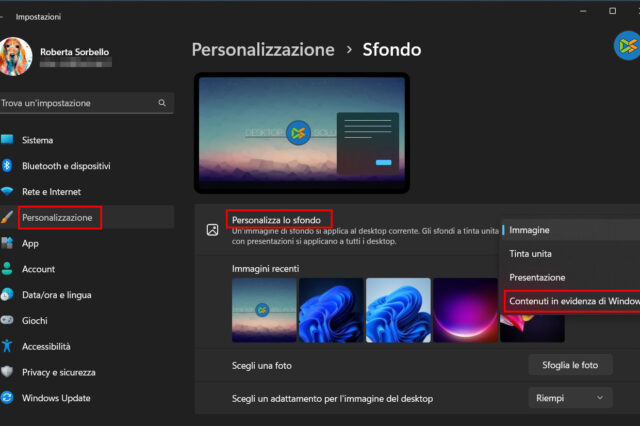Open Data/ora e lingua label
Image resolution: width=640 pixels, height=426 pixels.
click(x=57, y=295)
